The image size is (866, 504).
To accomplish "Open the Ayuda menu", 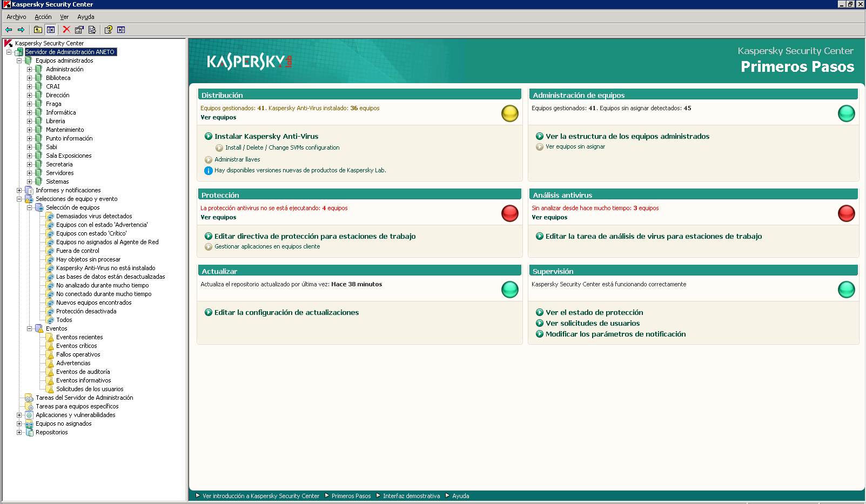I will 85,17.
